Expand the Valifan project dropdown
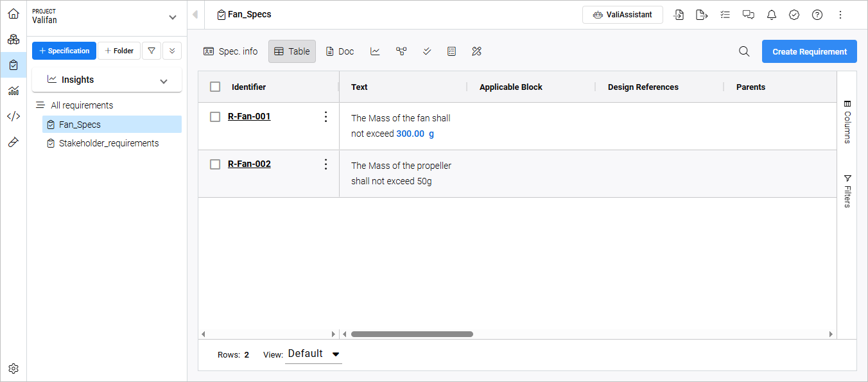 pyautogui.click(x=172, y=17)
